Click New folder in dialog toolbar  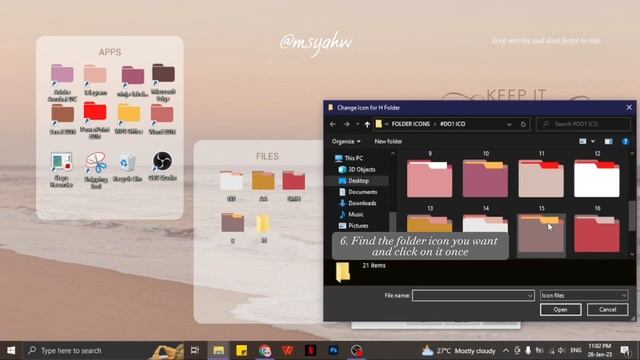(388, 141)
